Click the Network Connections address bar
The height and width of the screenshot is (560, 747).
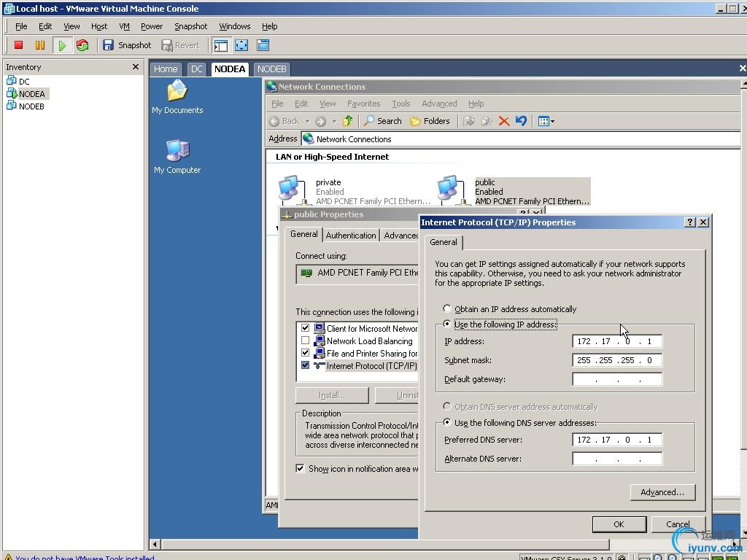tap(521, 139)
